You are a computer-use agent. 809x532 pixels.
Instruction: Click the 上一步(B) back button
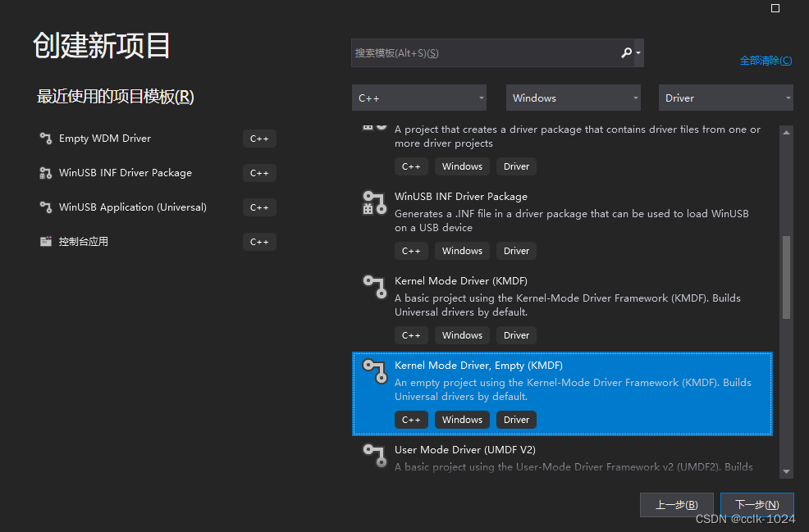click(x=676, y=504)
